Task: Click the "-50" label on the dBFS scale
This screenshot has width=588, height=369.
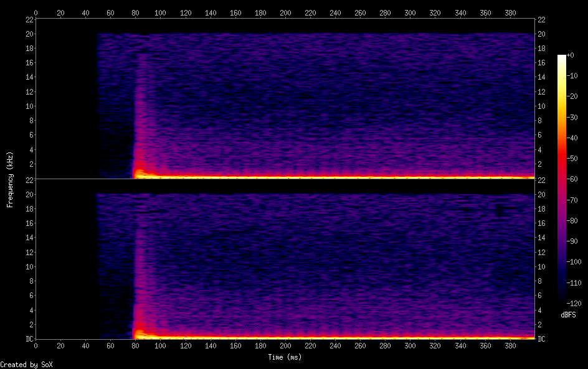Action: point(572,159)
